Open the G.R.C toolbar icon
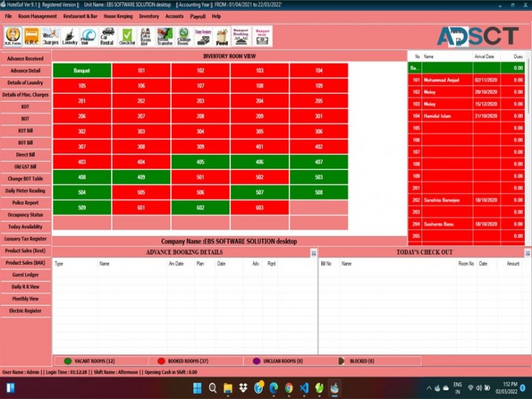Image resolution: width=532 pixels, height=399 pixels. tap(32, 36)
